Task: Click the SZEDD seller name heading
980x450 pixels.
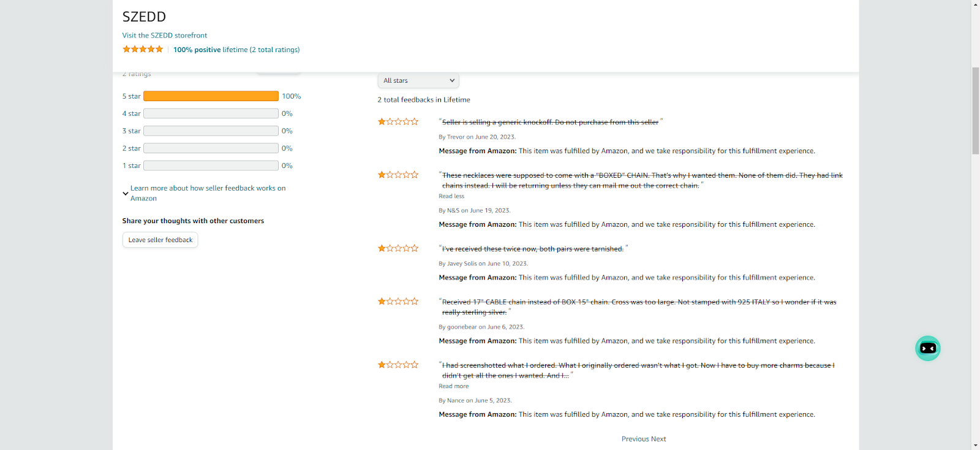Action: click(x=144, y=17)
